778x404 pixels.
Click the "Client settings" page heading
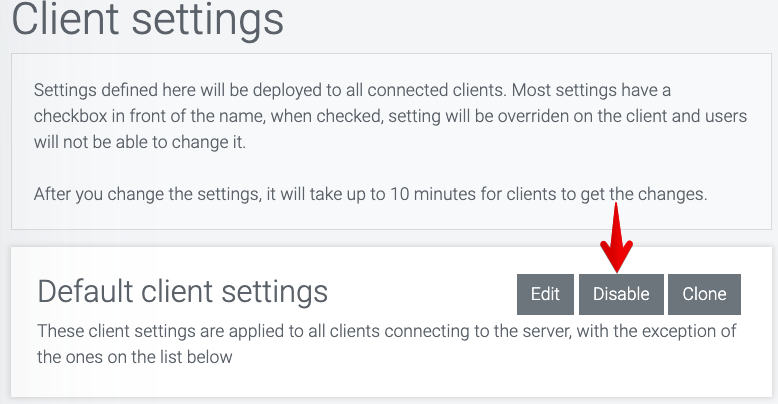tap(148, 19)
